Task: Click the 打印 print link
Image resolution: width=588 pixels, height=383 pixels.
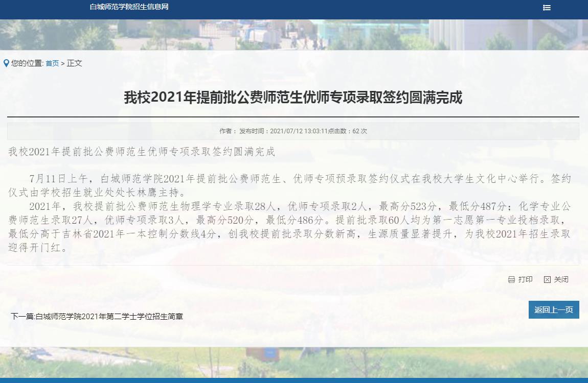Action: (x=525, y=279)
